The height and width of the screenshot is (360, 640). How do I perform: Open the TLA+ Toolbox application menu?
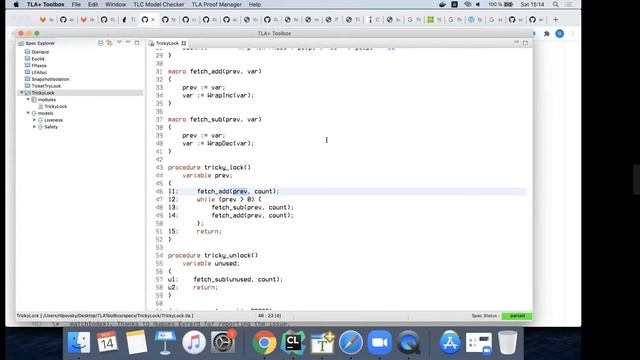[45, 4]
